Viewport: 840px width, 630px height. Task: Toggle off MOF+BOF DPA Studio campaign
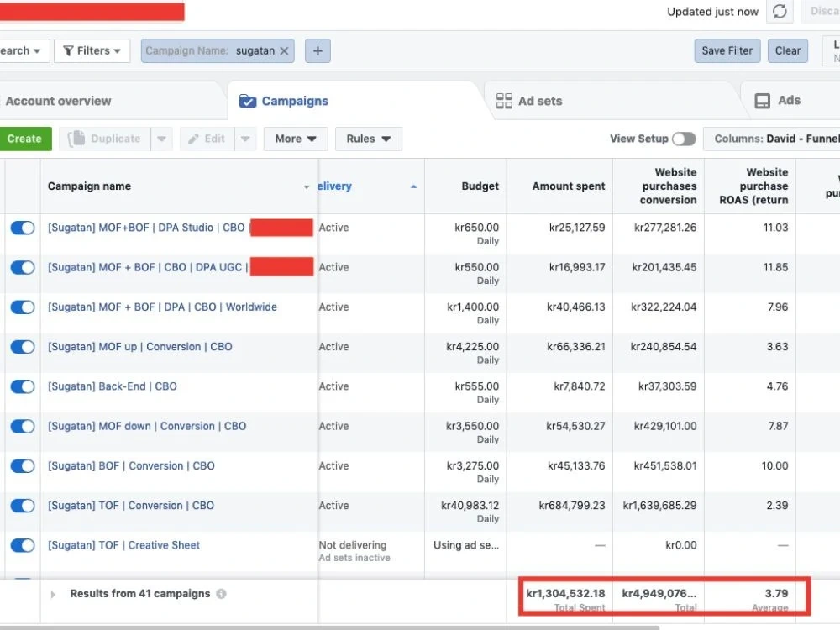pyautogui.click(x=23, y=228)
